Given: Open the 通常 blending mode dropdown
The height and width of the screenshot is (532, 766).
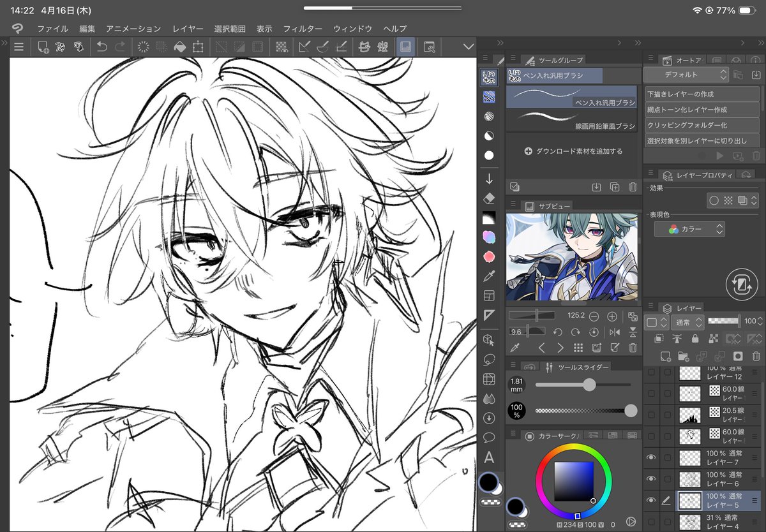Looking at the screenshot, I should point(687,322).
